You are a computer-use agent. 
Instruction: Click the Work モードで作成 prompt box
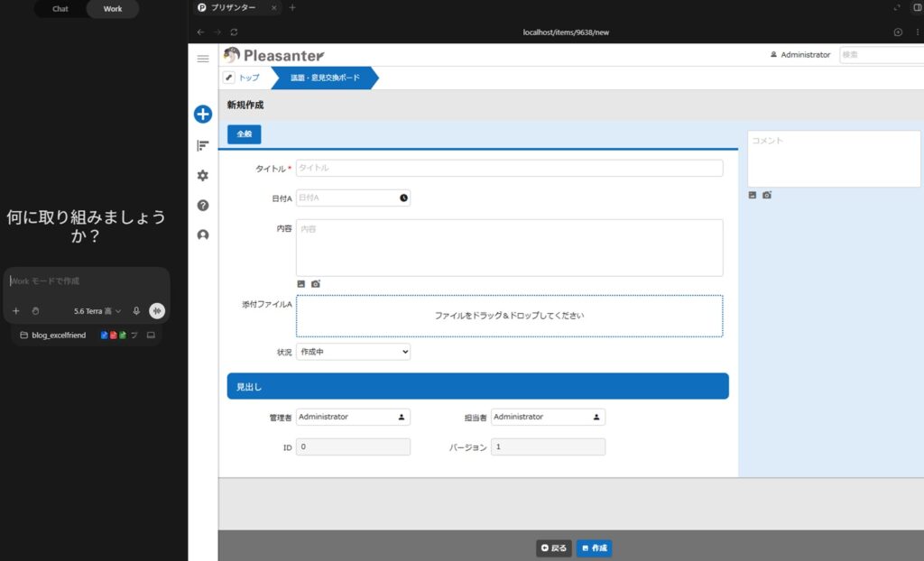[x=87, y=281]
